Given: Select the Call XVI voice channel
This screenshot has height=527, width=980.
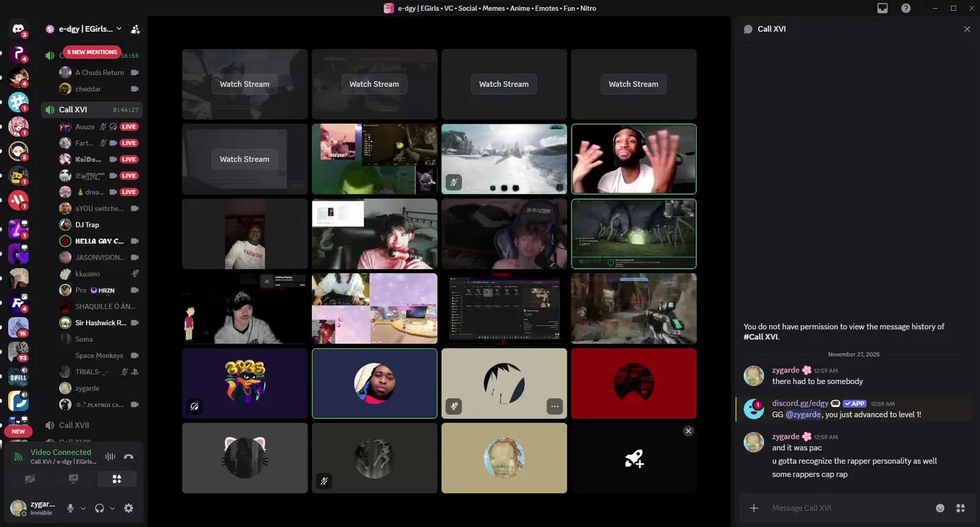Looking at the screenshot, I should click(x=91, y=110).
